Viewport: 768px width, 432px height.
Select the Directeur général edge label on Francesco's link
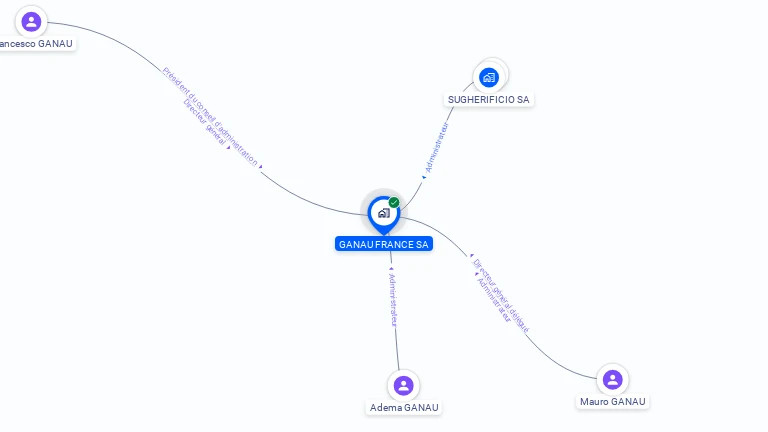pyautogui.click(x=205, y=122)
